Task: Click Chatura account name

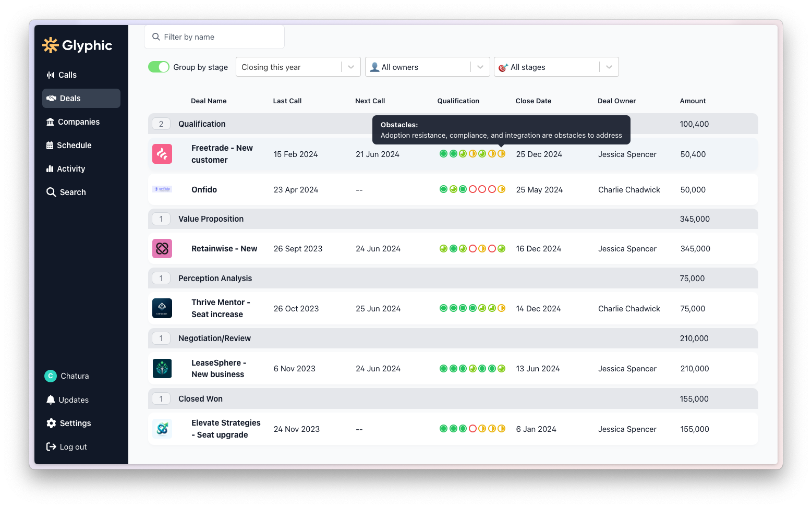Action: click(75, 376)
